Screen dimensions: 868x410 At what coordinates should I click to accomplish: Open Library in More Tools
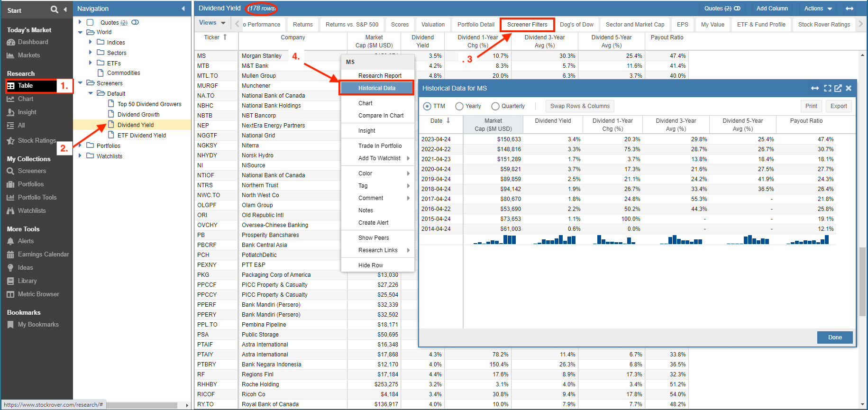pyautogui.click(x=21, y=281)
